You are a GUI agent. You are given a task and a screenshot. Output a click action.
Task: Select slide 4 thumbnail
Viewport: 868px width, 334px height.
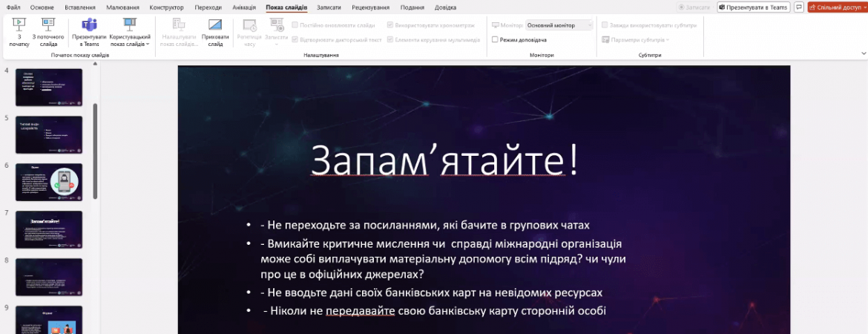click(x=49, y=87)
